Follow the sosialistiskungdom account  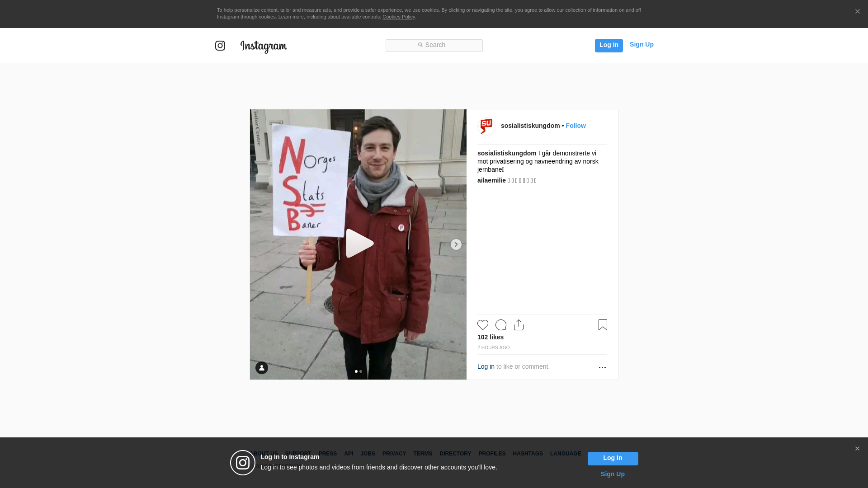576,126
